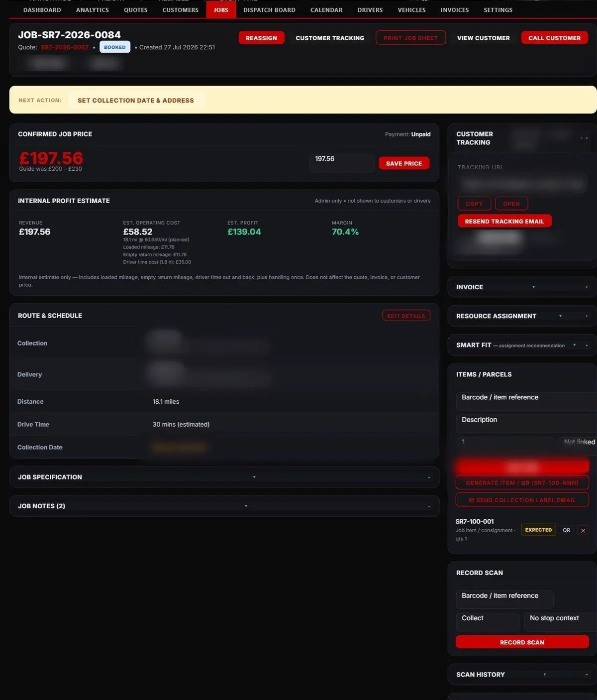Click the red Record Scan button
Screen dimensions: 597x700
(x=522, y=642)
